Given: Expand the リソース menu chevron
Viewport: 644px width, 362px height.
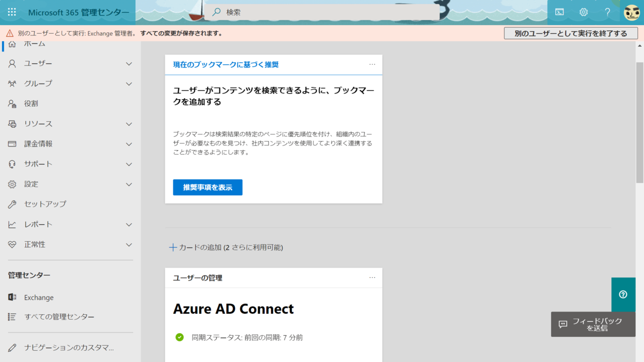Looking at the screenshot, I should (x=129, y=124).
